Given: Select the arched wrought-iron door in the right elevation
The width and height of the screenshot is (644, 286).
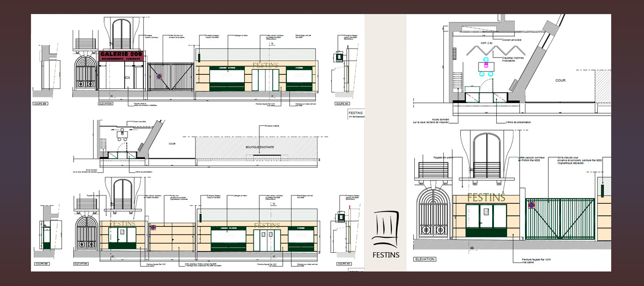Looking at the screenshot, I should point(434,214).
